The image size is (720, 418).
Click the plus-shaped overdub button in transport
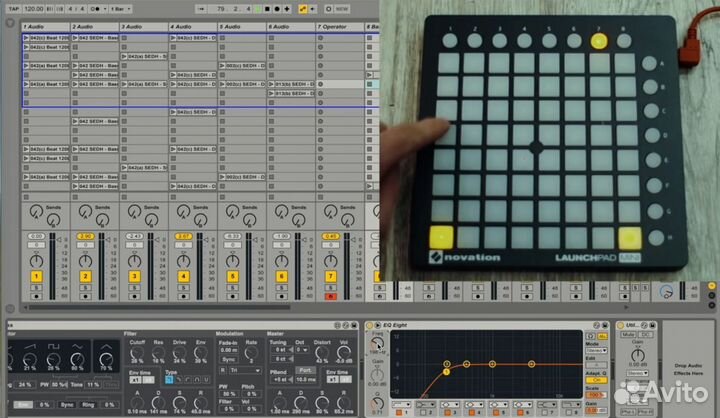(287, 9)
